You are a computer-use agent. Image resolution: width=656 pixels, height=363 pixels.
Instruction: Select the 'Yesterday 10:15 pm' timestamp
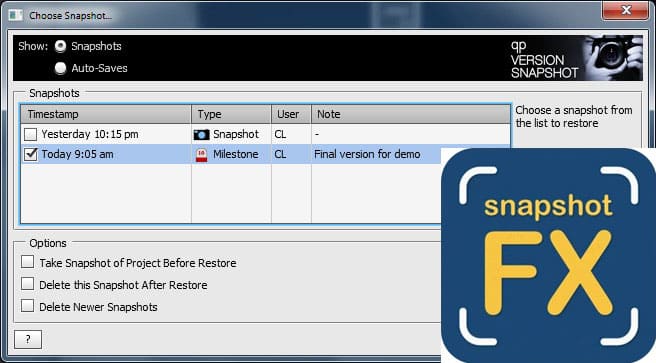click(x=90, y=134)
